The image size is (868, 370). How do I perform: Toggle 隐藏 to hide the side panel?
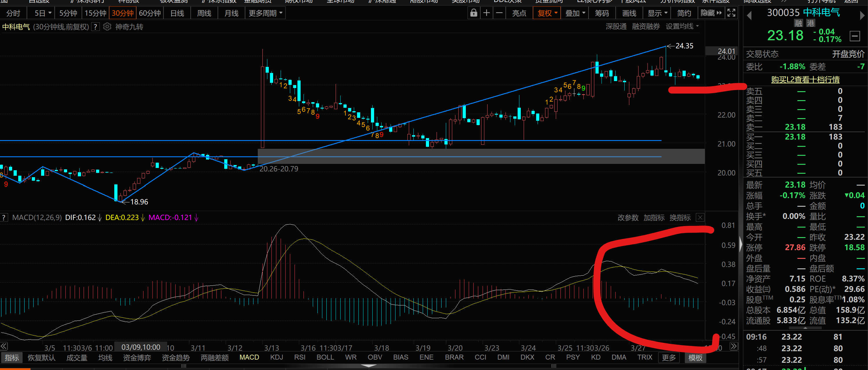click(711, 13)
